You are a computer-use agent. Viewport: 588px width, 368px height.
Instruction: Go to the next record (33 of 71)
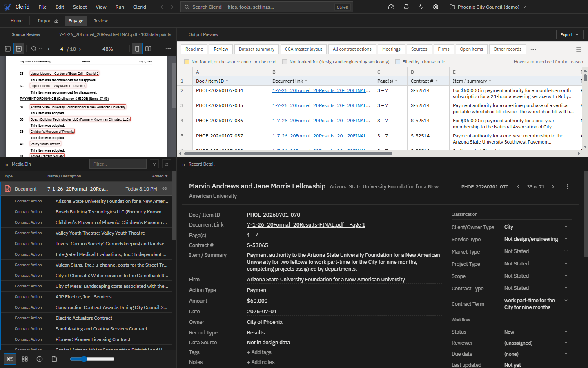coord(553,187)
